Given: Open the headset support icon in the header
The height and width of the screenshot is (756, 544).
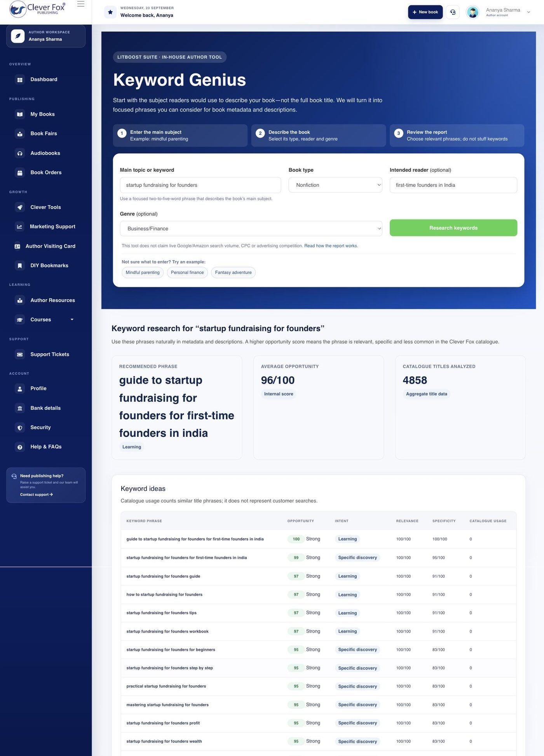Looking at the screenshot, I should (453, 12).
